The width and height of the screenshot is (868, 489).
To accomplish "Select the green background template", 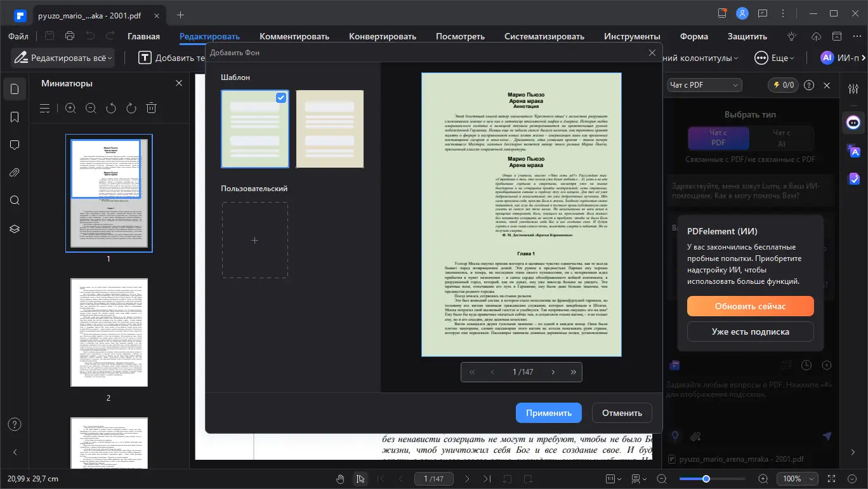I will point(254,129).
